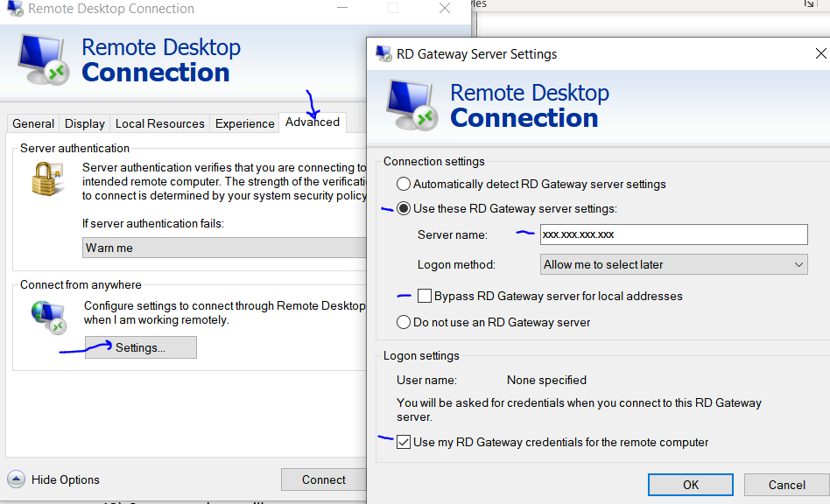This screenshot has height=504, width=830.
Task: Open the Display tab
Action: coord(85,123)
